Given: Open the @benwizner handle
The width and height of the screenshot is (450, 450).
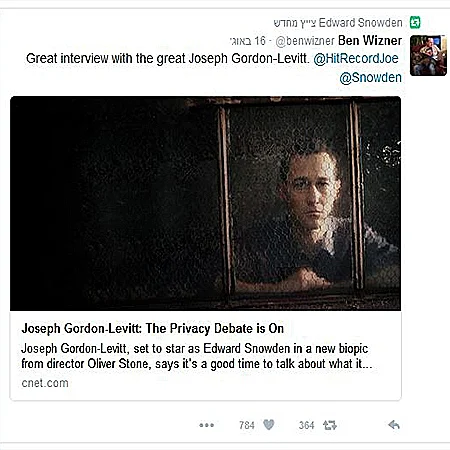Looking at the screenshot, I should pyautogui.click(x=305, y=41).
